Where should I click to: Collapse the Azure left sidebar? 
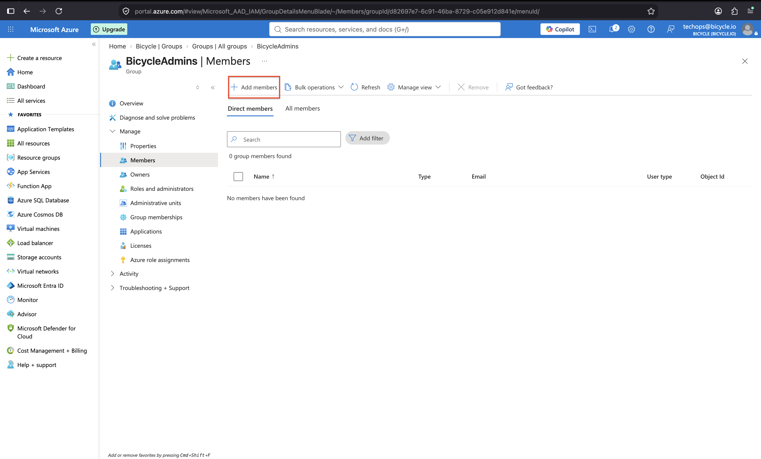click(x=94, y=44)
